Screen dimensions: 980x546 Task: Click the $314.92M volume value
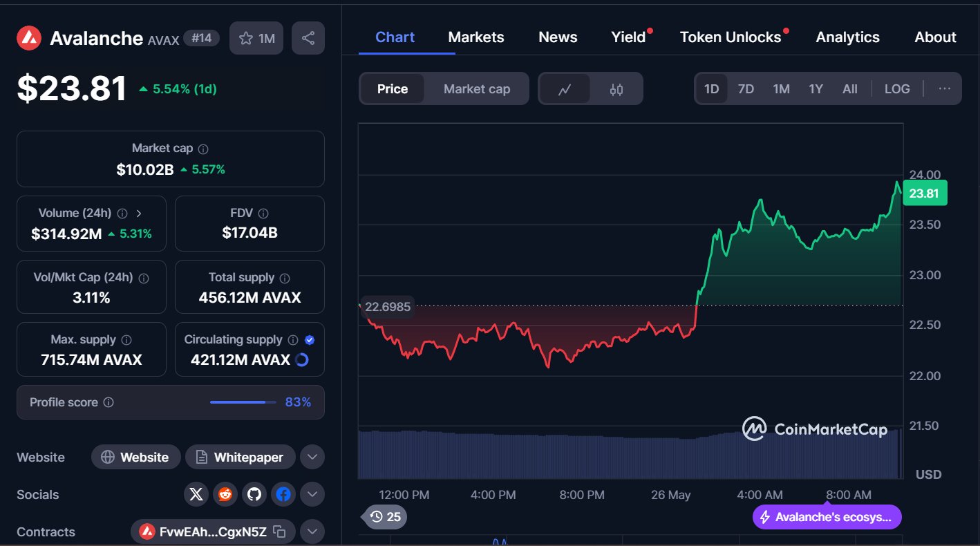coord(66,234)
